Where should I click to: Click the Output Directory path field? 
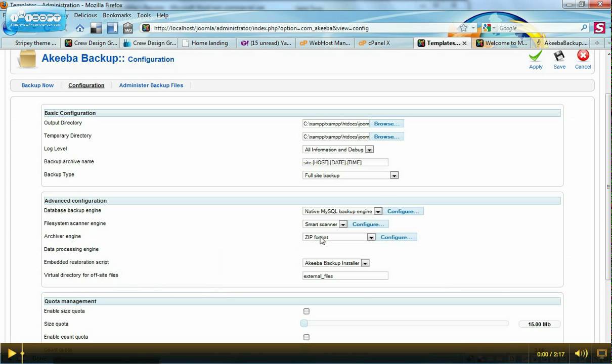point(336,124)
